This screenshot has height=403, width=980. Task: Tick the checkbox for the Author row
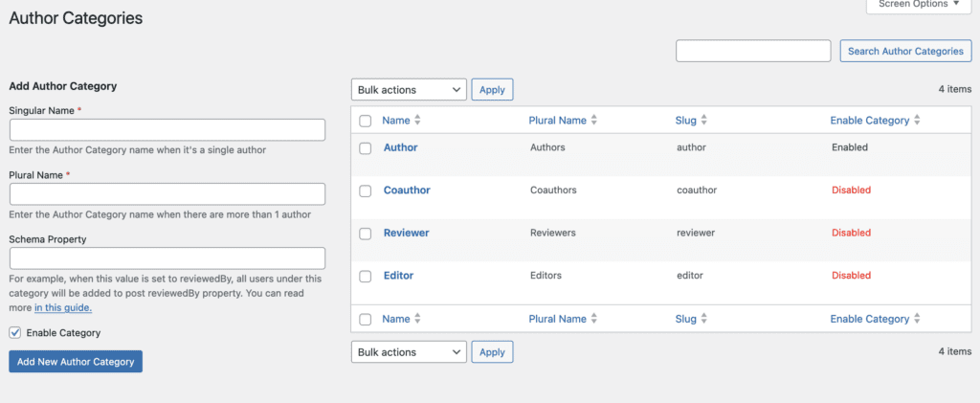[x=365, y=148]
